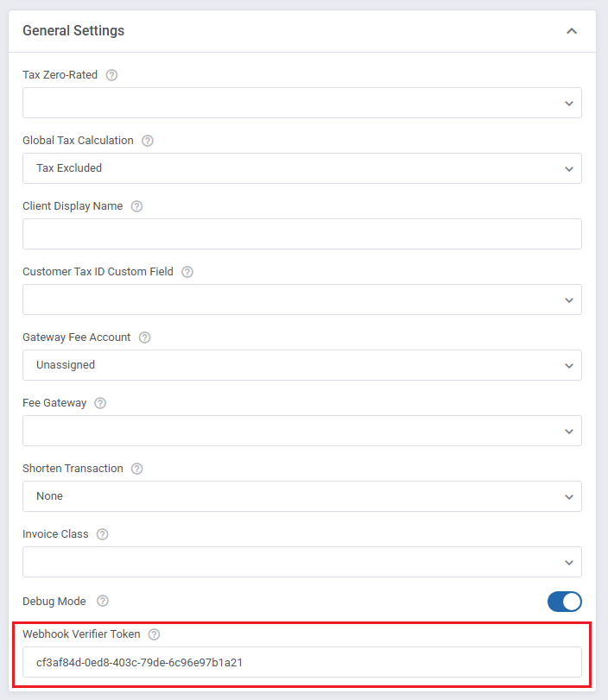Open Shorten Transaction dropdown showing None

coord(302,496)
